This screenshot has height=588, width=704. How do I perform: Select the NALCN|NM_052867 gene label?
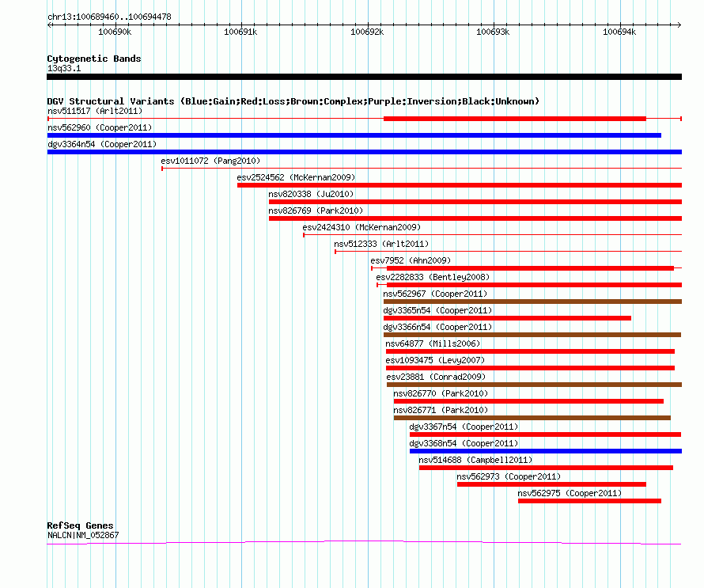pyautogui.click(x=83, y=535)
